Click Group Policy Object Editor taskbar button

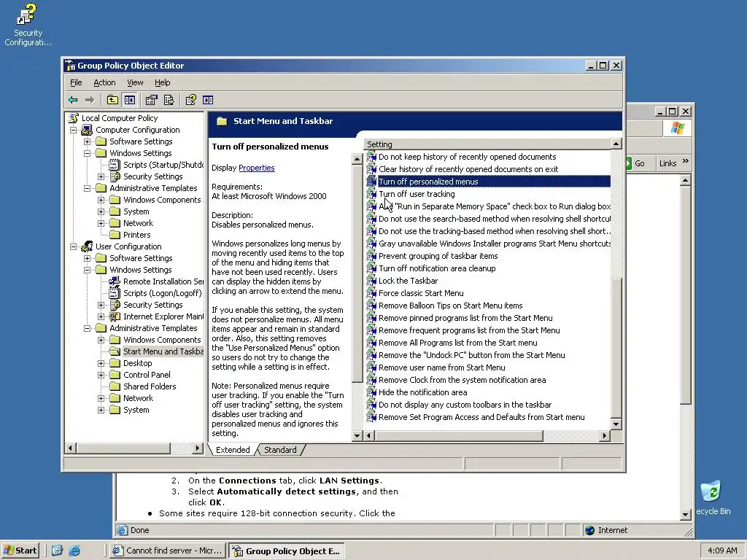pos(286,551)
